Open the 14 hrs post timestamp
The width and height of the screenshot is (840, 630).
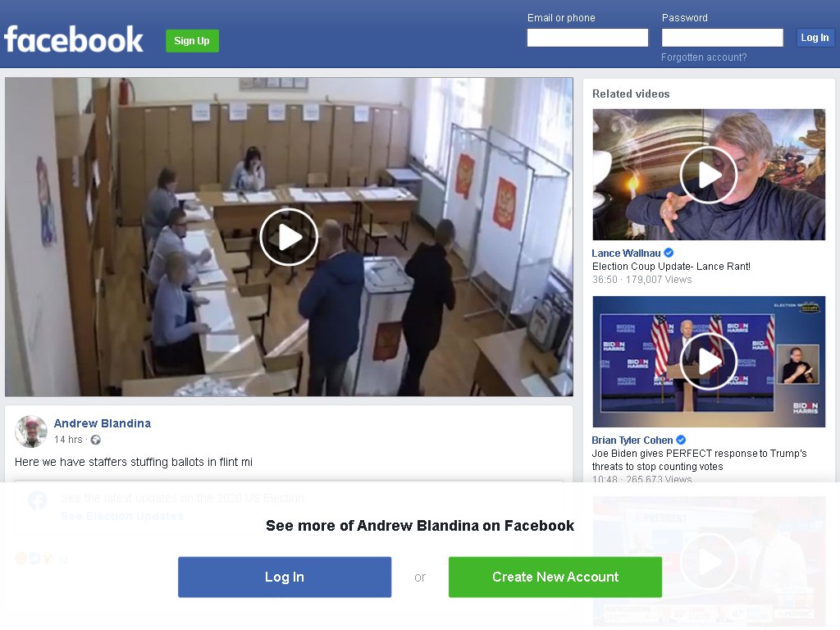(68, 440)
